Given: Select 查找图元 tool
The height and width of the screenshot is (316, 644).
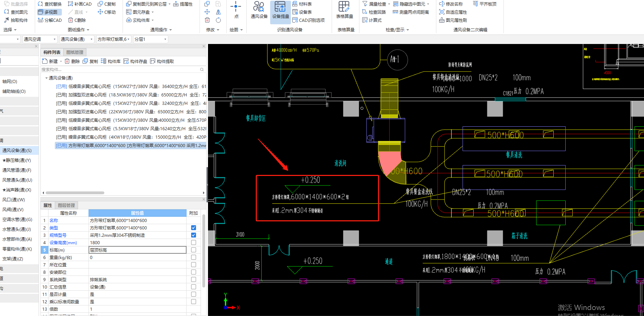Looking at the screenshot, I should (x=16, y=12).
